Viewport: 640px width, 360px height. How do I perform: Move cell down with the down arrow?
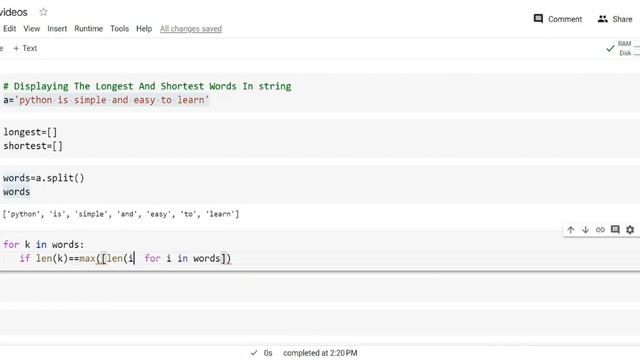pyautogui.click(x=585, y=229)
